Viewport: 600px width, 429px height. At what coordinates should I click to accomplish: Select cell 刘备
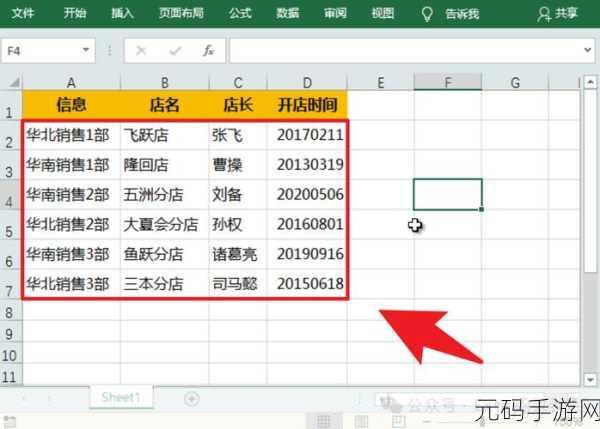[x=238, y=194]
